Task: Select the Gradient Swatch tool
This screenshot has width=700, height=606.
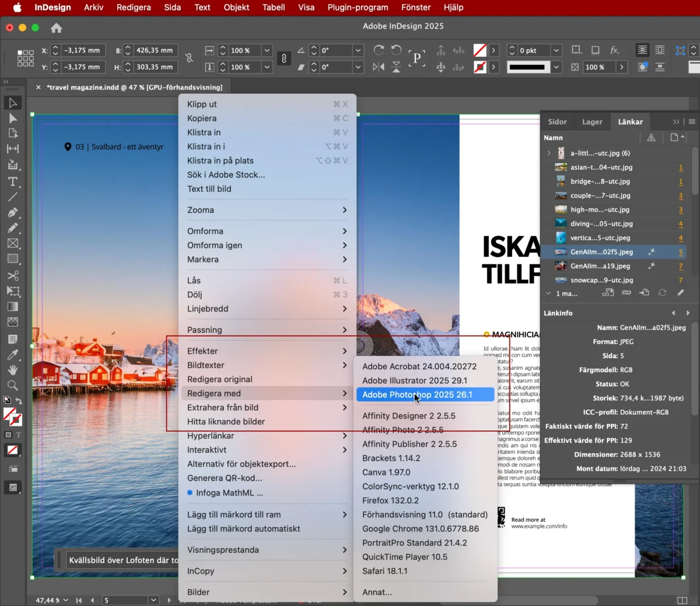Action: (x=13, y=306)
